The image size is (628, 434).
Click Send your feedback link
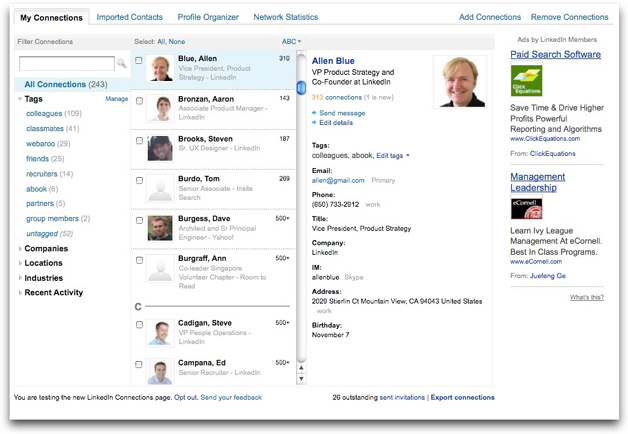tap(231, 398)
